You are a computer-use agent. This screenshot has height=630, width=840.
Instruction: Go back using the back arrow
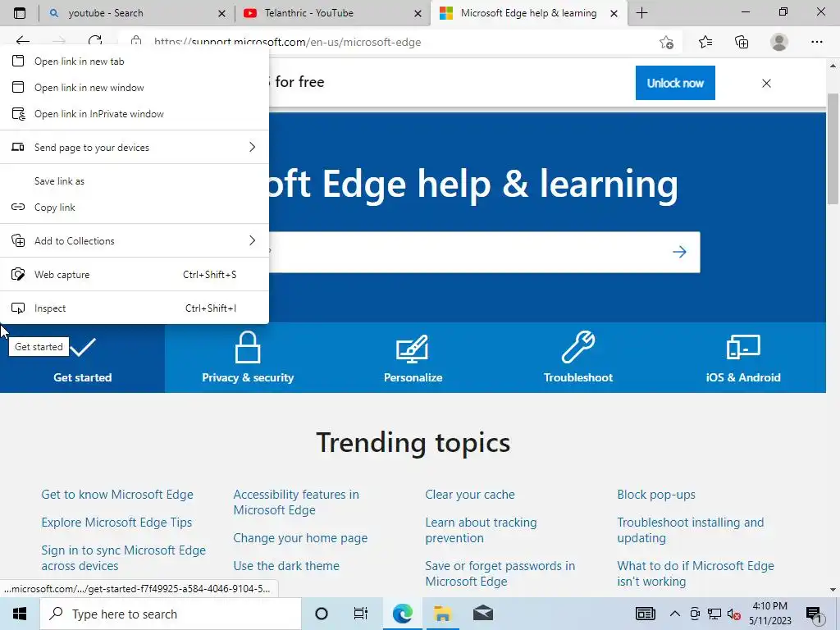(22, 41)
